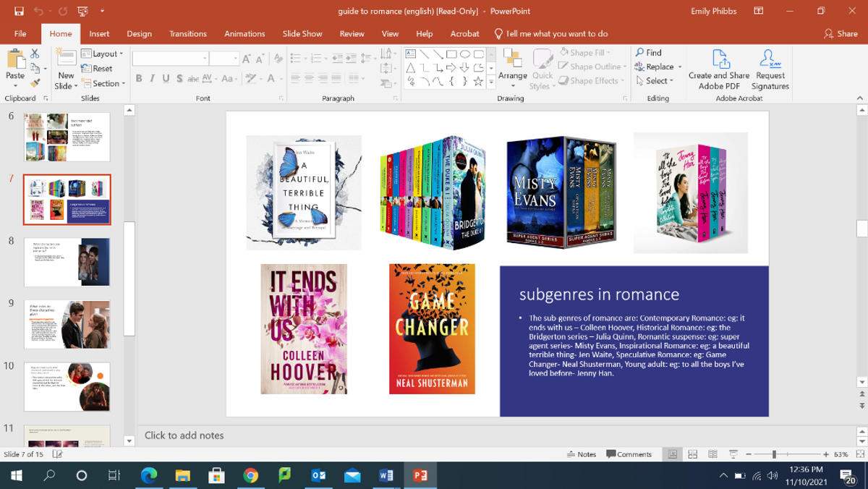Click the zoom out minus button
The image size is (868, 489).
[x=749, y=454]
